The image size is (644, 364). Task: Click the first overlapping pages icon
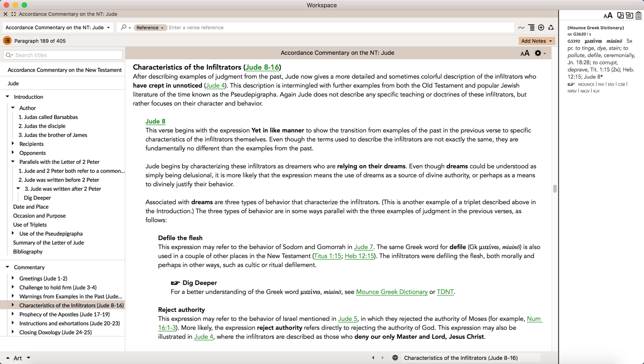620,16
